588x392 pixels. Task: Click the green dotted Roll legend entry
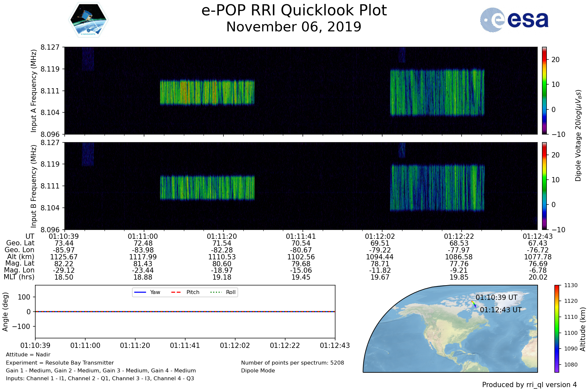[x=223, y=292]
